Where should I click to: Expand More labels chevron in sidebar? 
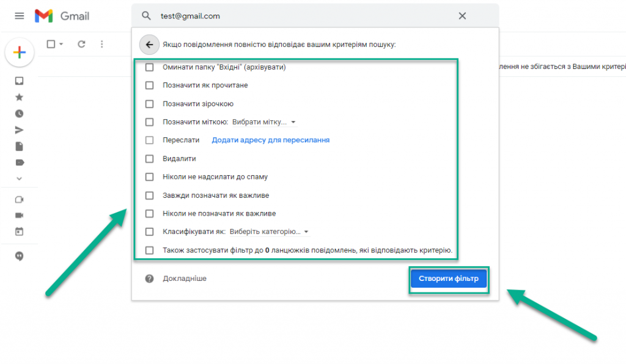(x=19, y=178)
